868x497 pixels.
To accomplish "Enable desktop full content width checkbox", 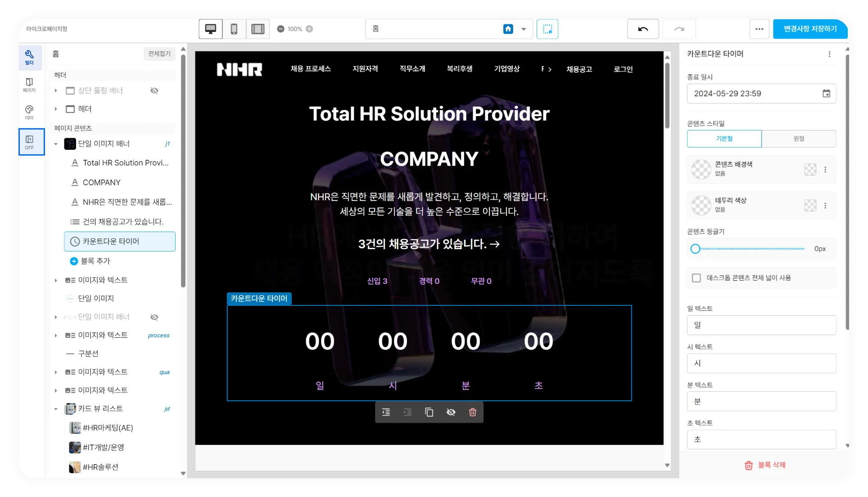I will (x=696, y=278).
